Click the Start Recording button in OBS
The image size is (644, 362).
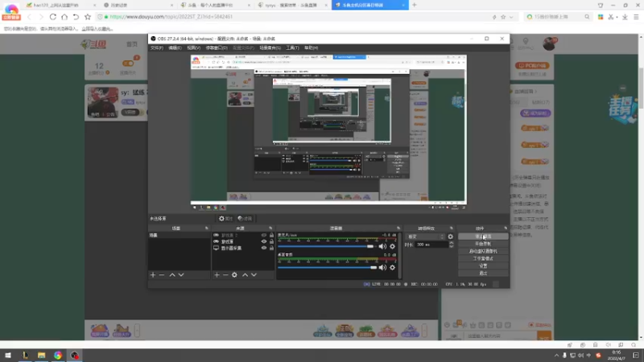pyautogui.click(x=483, y=244)
